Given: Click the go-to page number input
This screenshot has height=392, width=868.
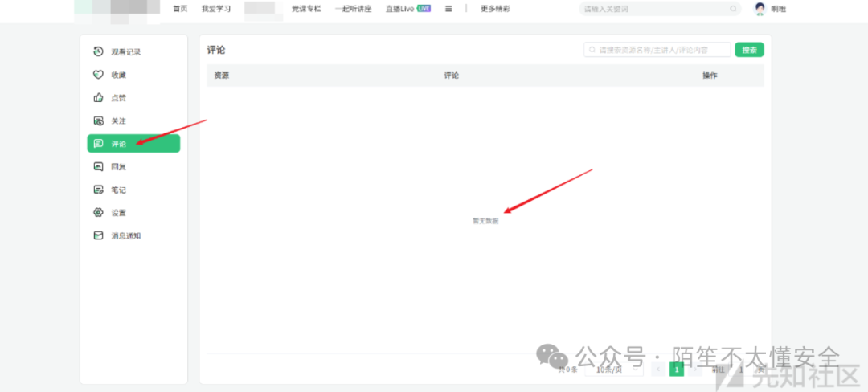Looking at the screenshot, I should coord(741,370).
